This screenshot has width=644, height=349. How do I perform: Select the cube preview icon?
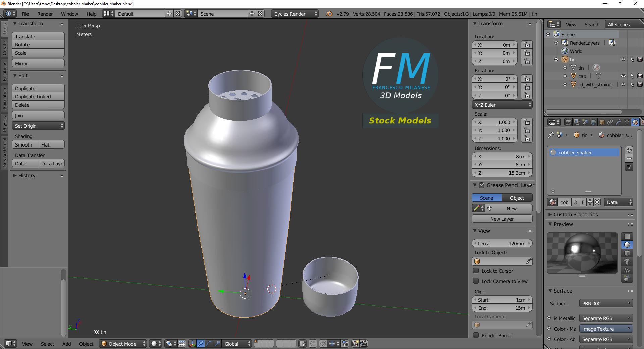(627, 253)
